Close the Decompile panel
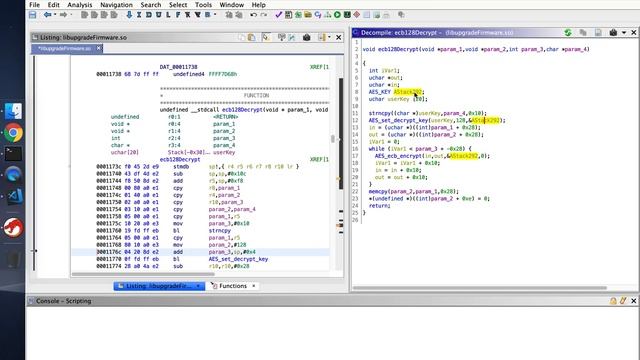The height and width of the screenshot is (360, 640). 634,32
